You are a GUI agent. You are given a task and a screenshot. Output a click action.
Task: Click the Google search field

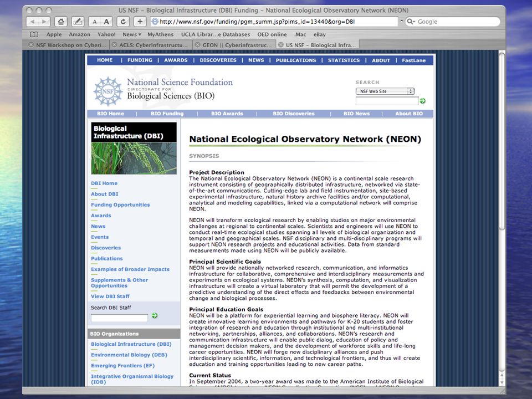click(x=453, y=22)
